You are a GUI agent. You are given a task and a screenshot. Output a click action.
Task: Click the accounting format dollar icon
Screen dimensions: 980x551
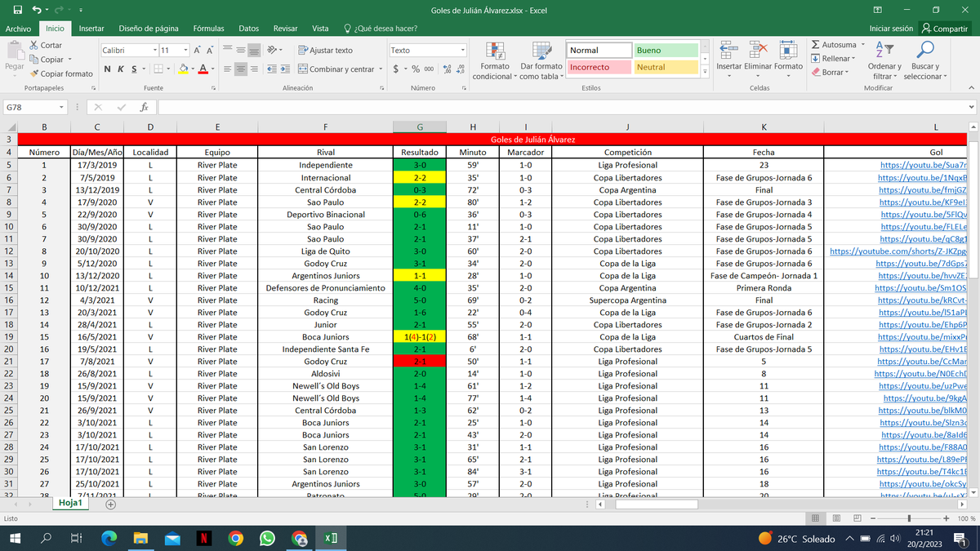(396, 69)
